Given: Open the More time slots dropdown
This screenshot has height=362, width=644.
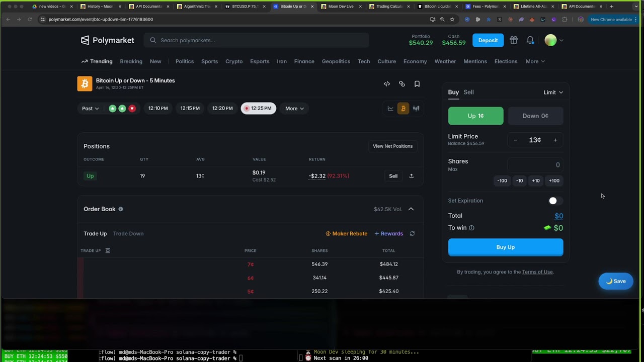Looking at the screenshot, I should tap(294, 108).
